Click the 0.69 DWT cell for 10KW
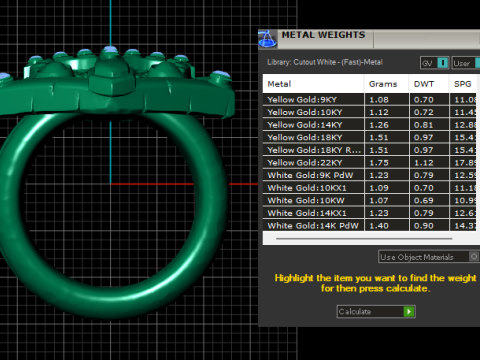 (429, 201)
